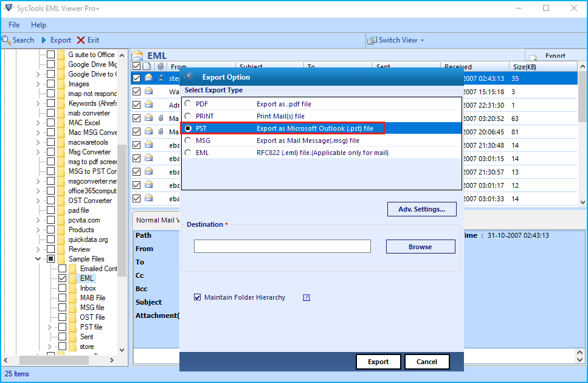Click the Export Option dialog title icon
588x383 pixels.
(x=189, y=77)
